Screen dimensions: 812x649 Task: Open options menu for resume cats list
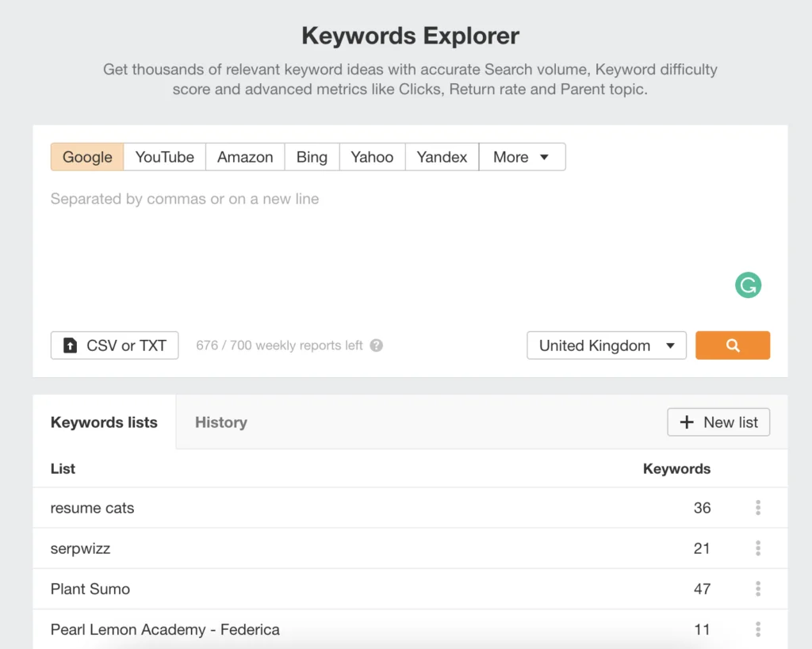(757, 508)
